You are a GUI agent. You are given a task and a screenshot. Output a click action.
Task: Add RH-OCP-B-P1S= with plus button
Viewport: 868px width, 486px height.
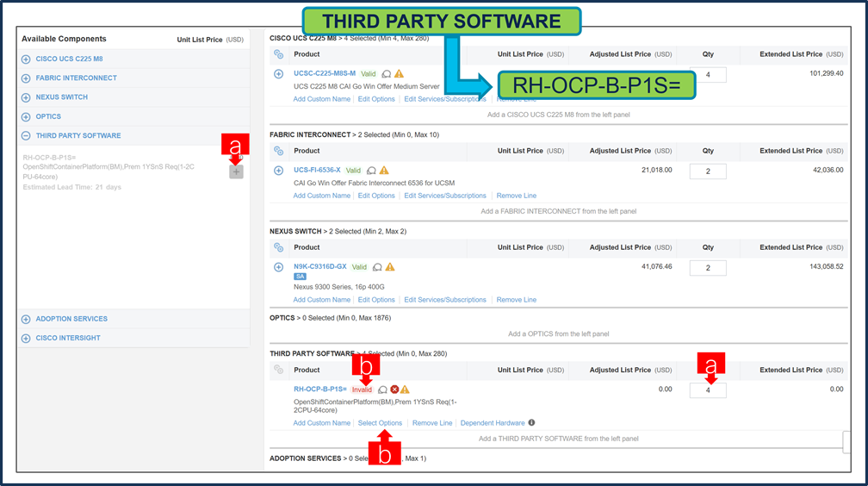pos(236,171)
